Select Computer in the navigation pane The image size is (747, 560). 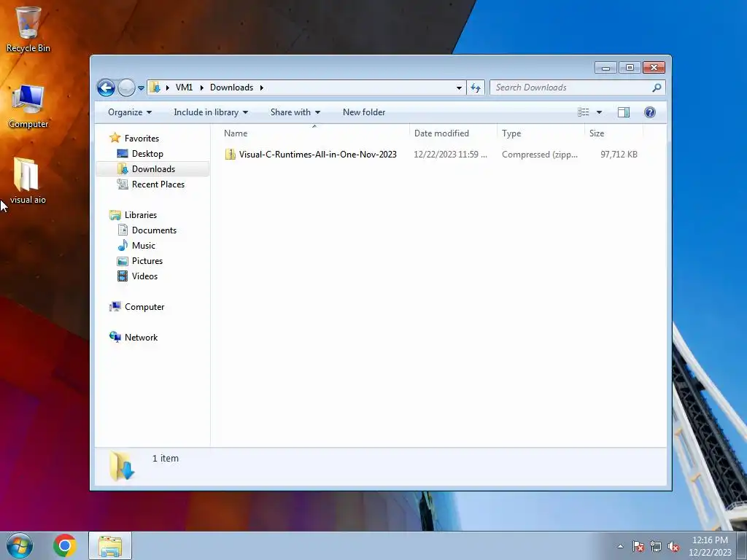click(144, 307)
